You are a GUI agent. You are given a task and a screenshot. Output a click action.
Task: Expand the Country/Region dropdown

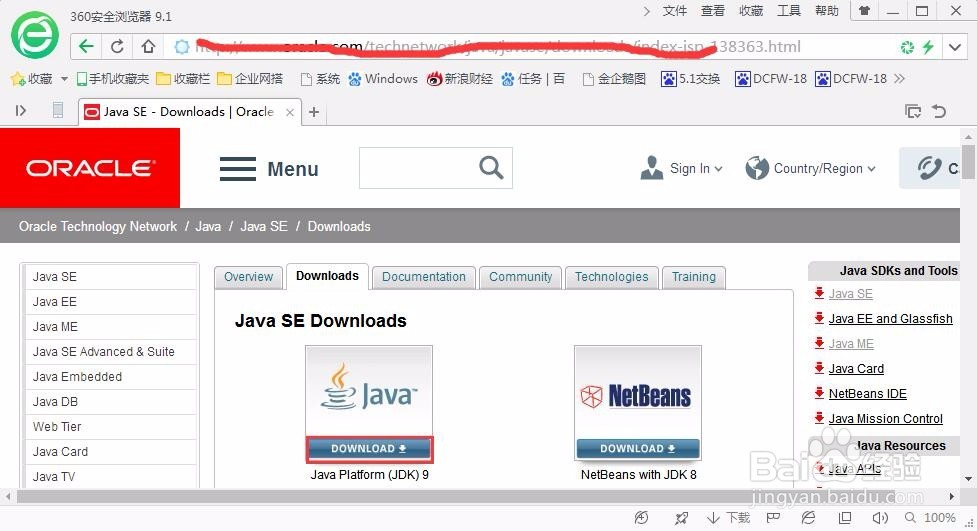pyautogui.click(x=811, y=168)
